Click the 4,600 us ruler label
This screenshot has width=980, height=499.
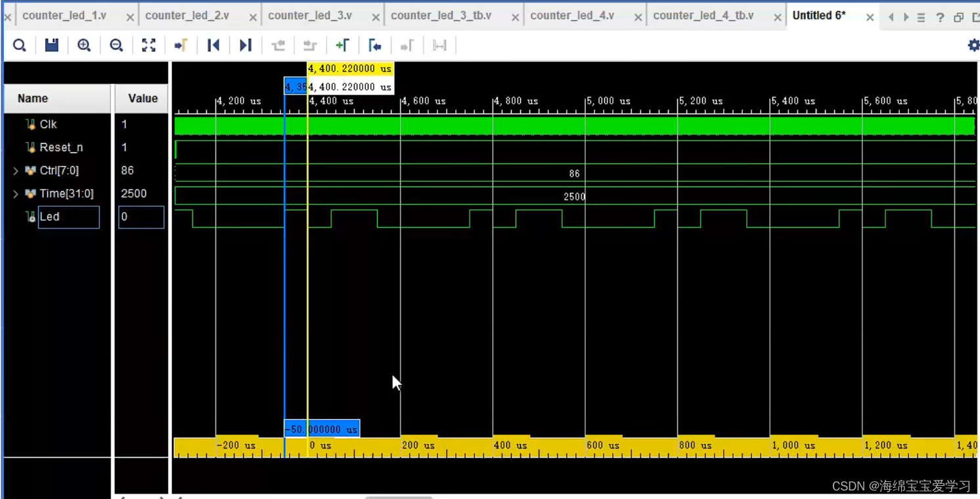[424, 101]
